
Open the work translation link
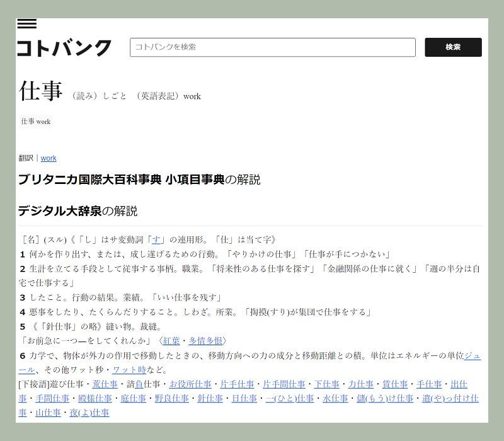click(49, 158)
